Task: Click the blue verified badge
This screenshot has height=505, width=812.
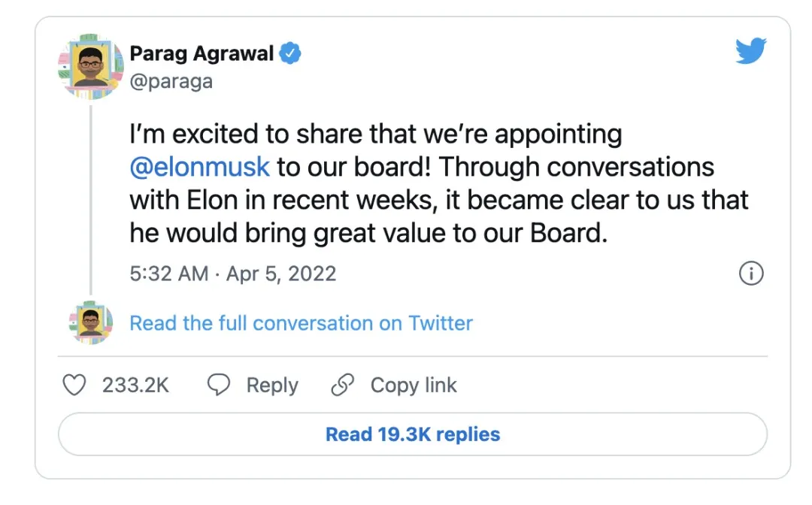Action: (x=290, y=54)
